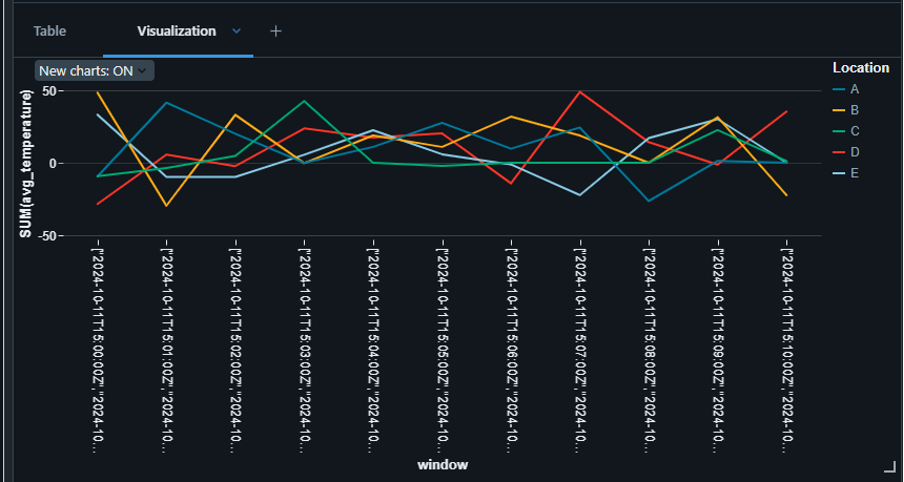Image resolution: width=904 pixels, height=482 pixels.
Task: Click x-axis label for 15:02:00Z window
Action: (x=235, y=352)
